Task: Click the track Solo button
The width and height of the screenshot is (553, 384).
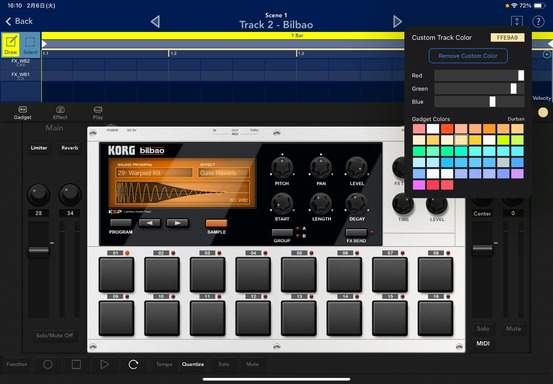Action: pyautogui.click(x=483, y=329)
